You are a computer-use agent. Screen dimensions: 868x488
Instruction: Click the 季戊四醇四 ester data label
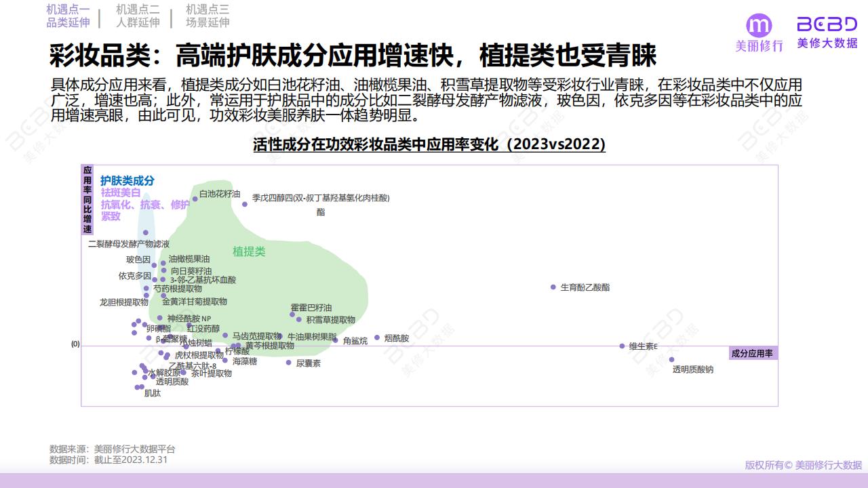click(321, 205)
